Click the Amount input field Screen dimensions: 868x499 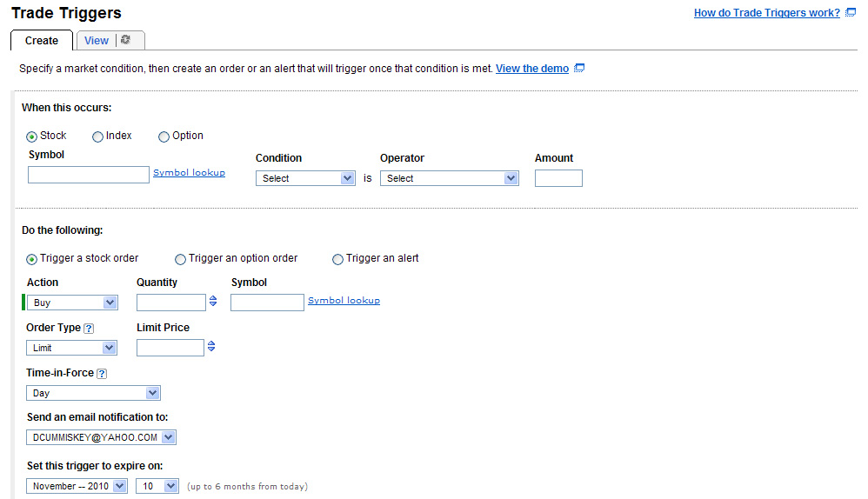[558, 178]
